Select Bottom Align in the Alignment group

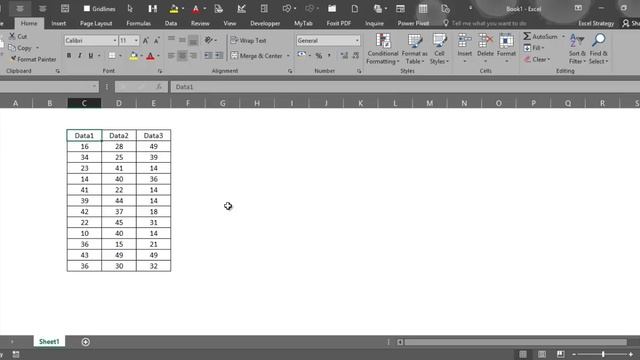(x=193, y=40)
